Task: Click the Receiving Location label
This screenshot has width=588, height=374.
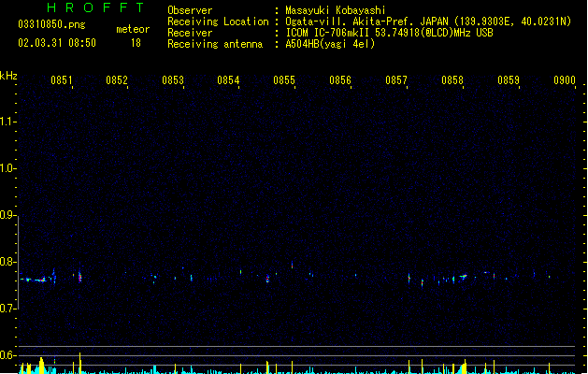Action: pyautogui.click(x=218, y=22)
